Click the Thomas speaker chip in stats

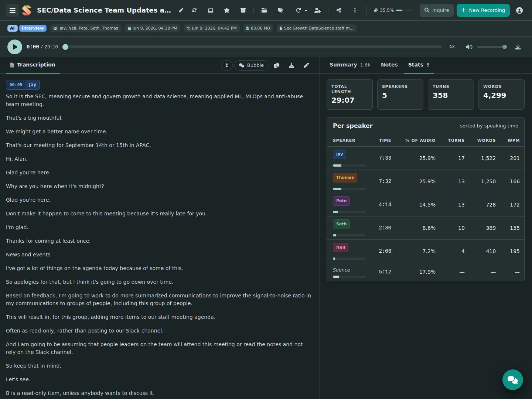(x=345, y=178)
